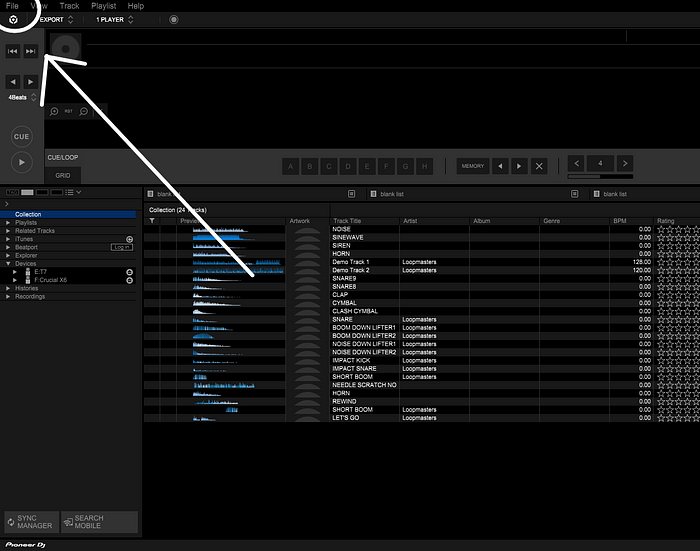This screenshot has width=700, height=551.
Task: Expand the Playlists tree item
Action: pos(8,222)
